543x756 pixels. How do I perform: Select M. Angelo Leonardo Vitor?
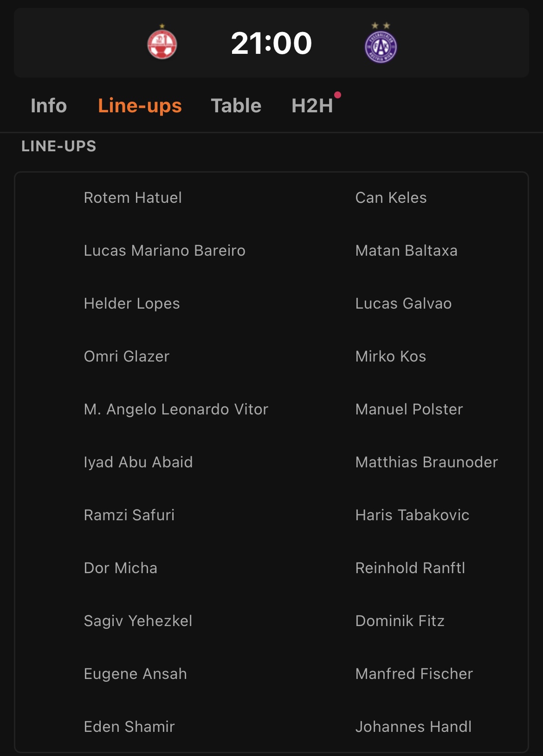tap(176, 409)
